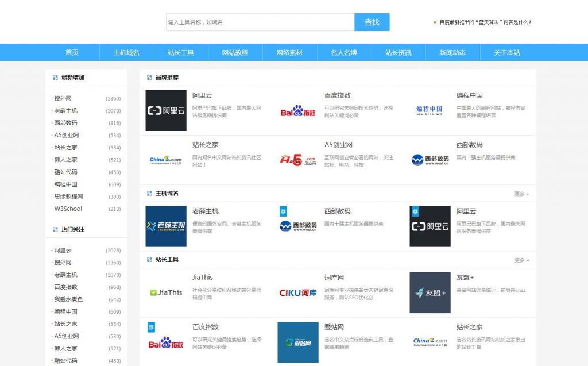Open the 百度指数 logo in 站长工具 section
This screenshot has width=588, height=366.
[166, 342]
